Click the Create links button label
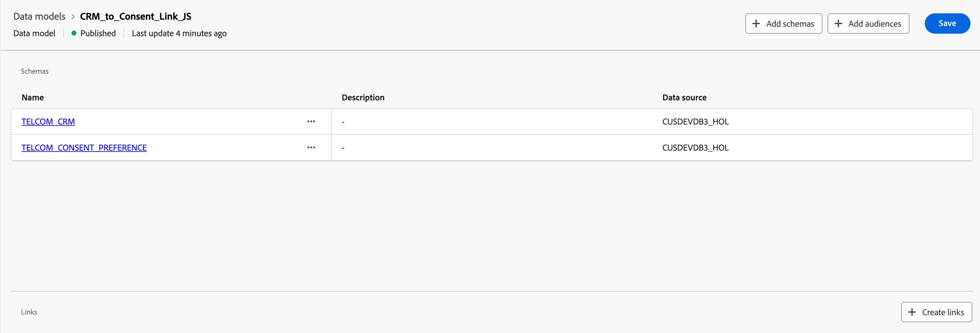The image size is (980, 333). (943, 312)
